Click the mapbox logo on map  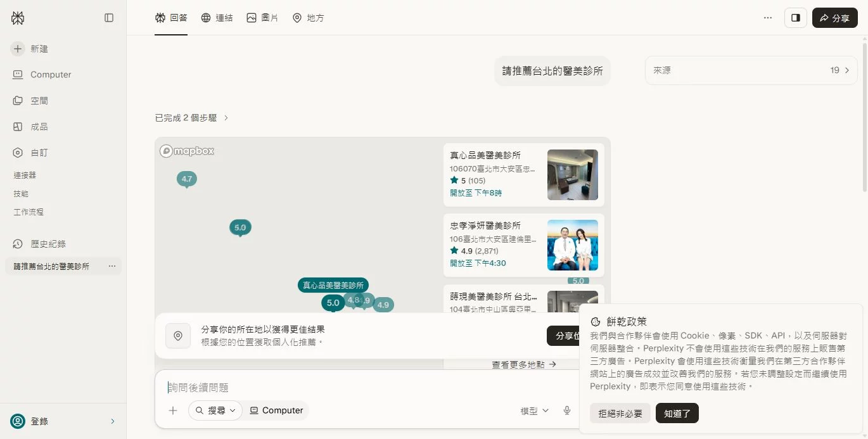187,151
